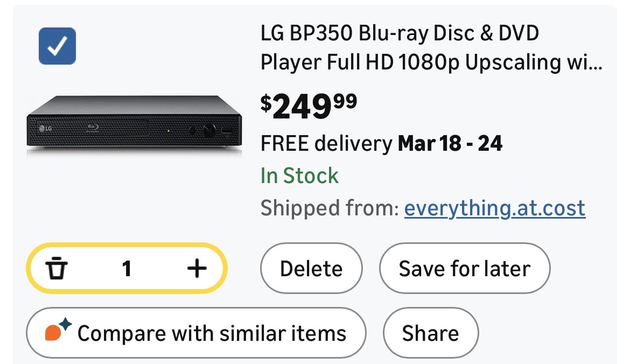
Task: Increase quantity with the plus icon
Action: pyautogui.click(x=197, y=268)
